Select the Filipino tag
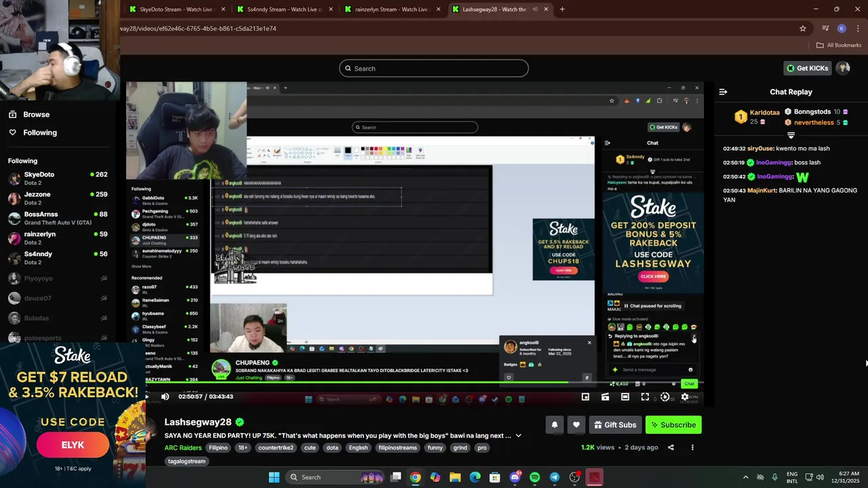This screenshot has width=868, height=488. tap(218, 448)
